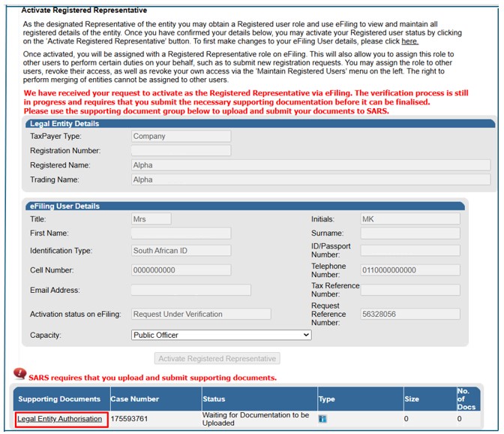Click the Telephone Number field
The width and height of the screenshot is (504, 434).
click(x=410, y=270)
